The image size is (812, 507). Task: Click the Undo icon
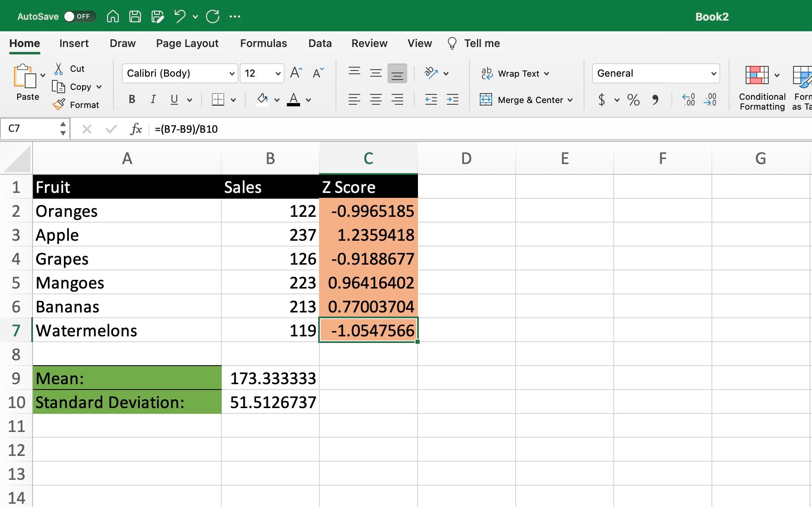pos(180,16)
